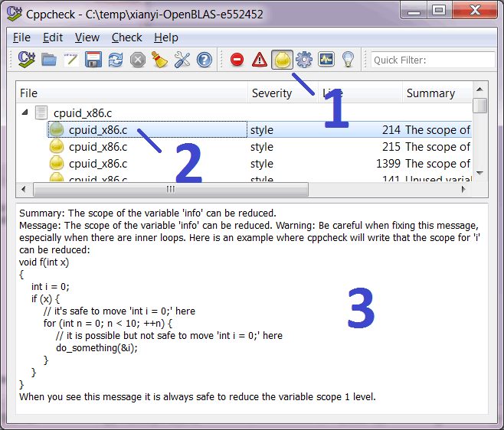Clear results with the broom icon

(x=160, y=60)
